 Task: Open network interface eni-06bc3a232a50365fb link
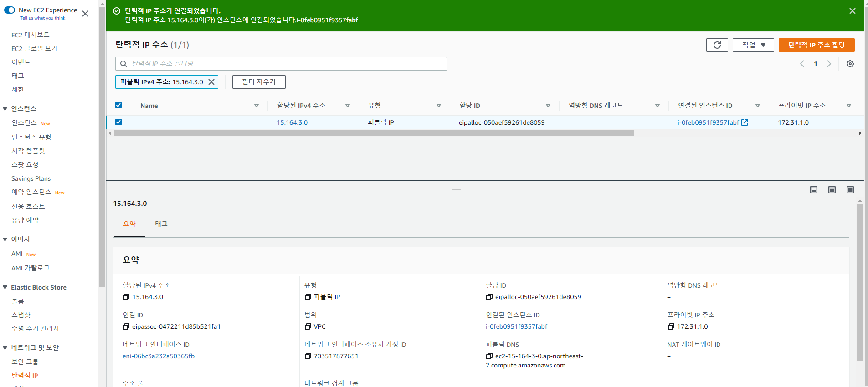pyautogui.click(x=159, y=356)
